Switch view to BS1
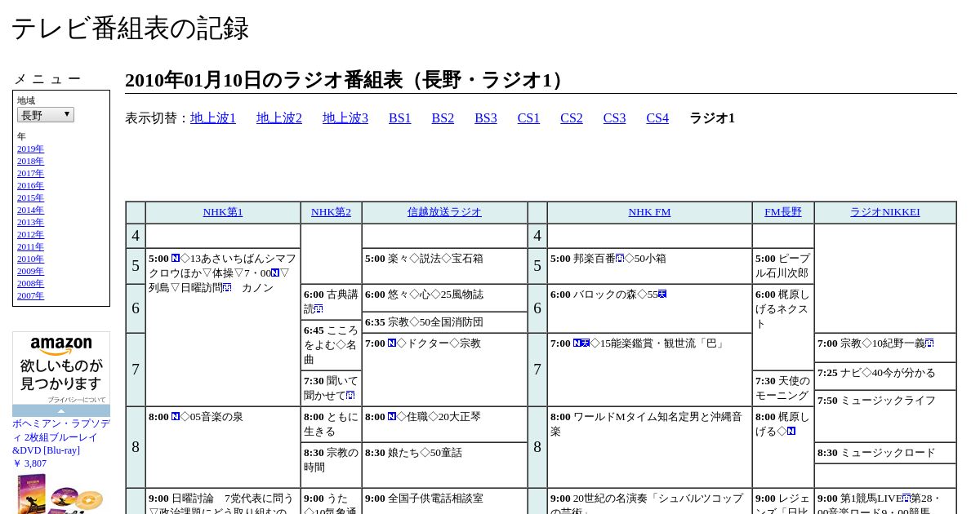Image resolution: width=980 pixels, height=514 pixels. [x=400, y=118]
